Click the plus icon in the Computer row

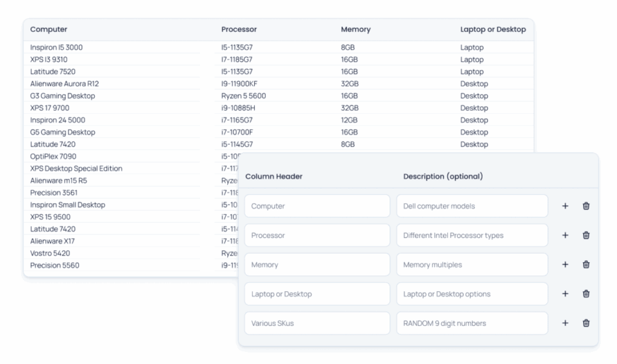point(565,206)
